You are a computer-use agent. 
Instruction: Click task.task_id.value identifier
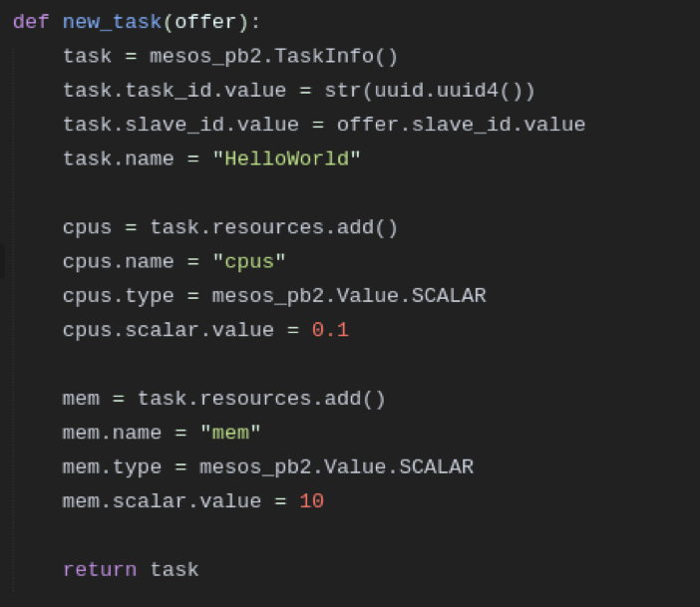click(175, 92)
